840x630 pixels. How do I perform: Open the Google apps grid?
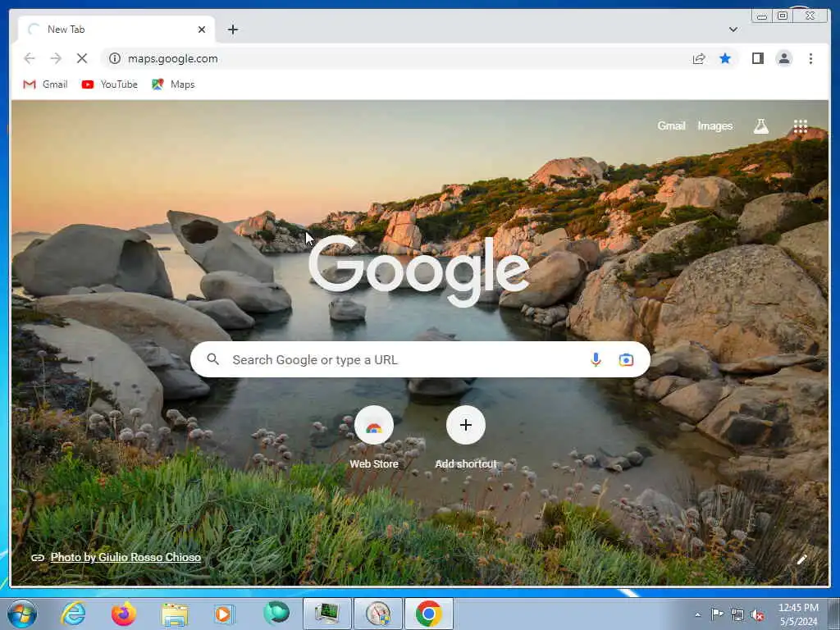pyautogui.click(x=801, y=126)
